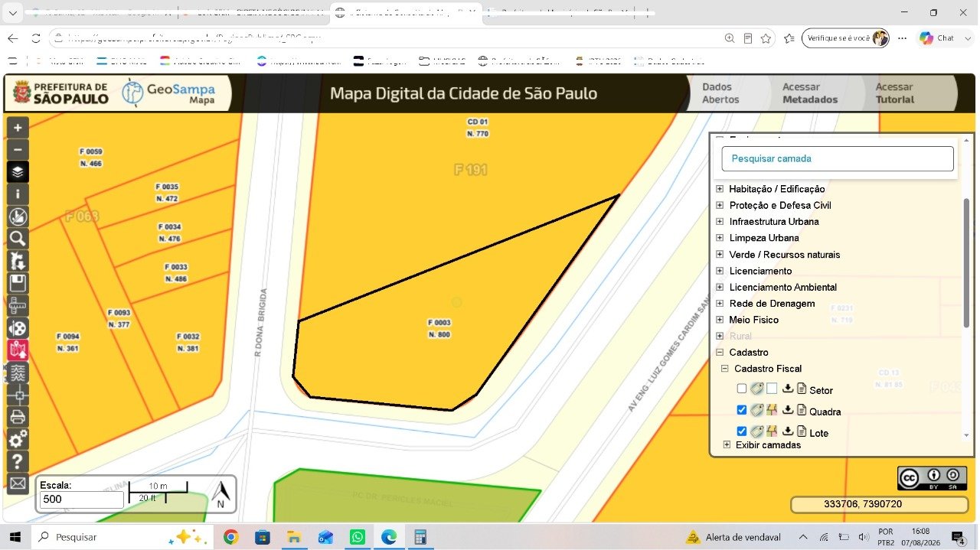Open the Calculator from the taskbar
The height and width of the screenshot is (550, 980).
420,537
